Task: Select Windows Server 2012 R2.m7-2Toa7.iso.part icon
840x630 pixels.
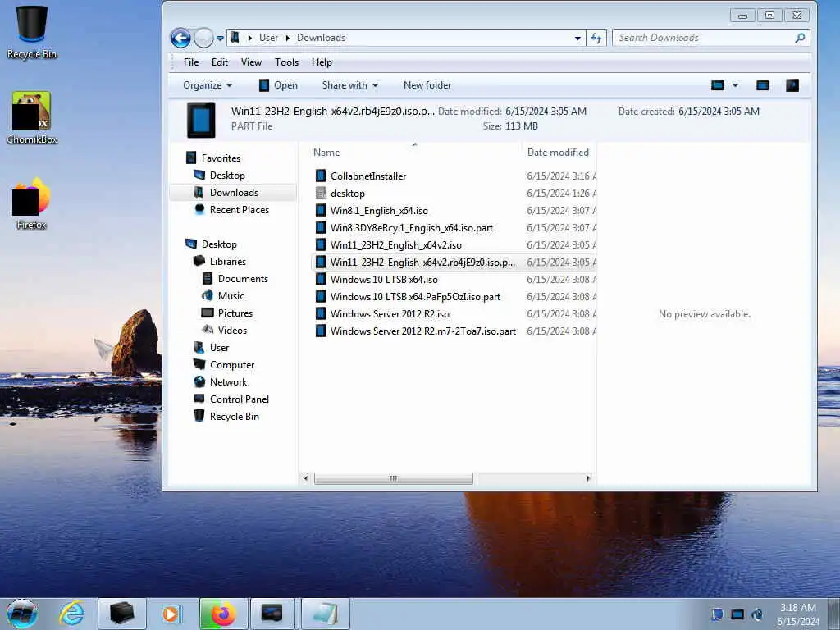Action: 321,331
